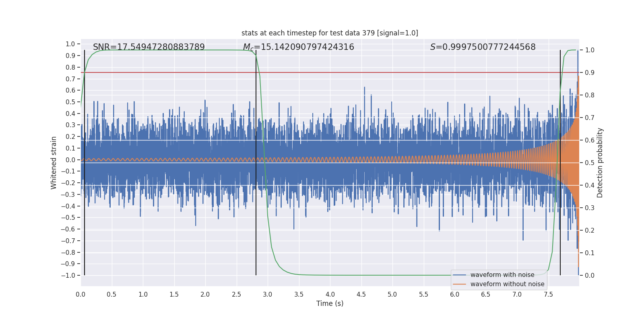Click the vertical black marker near 2.8 seconds

[256, 163]
